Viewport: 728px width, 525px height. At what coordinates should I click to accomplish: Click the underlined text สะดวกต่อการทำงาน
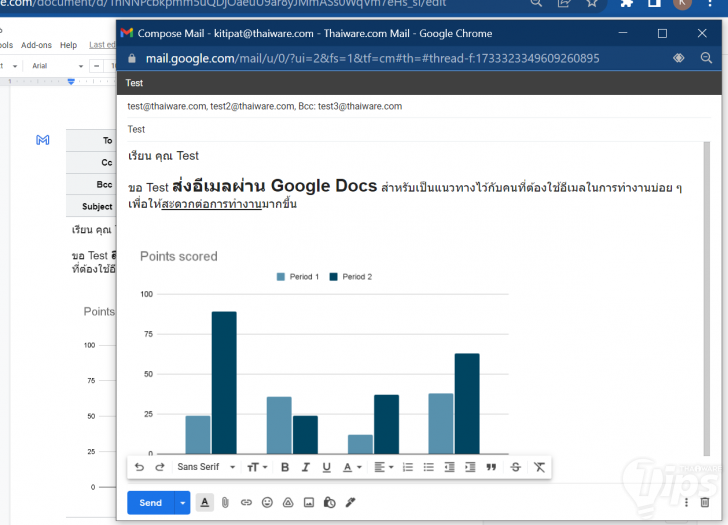tap(211, 204)
